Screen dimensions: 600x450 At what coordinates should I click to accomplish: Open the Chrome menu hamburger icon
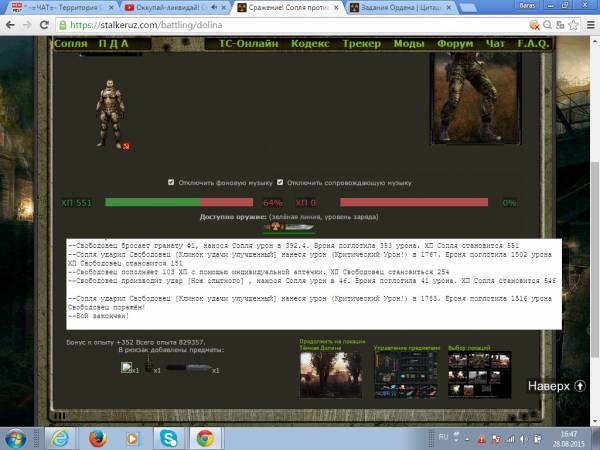(x=588, y=25)
